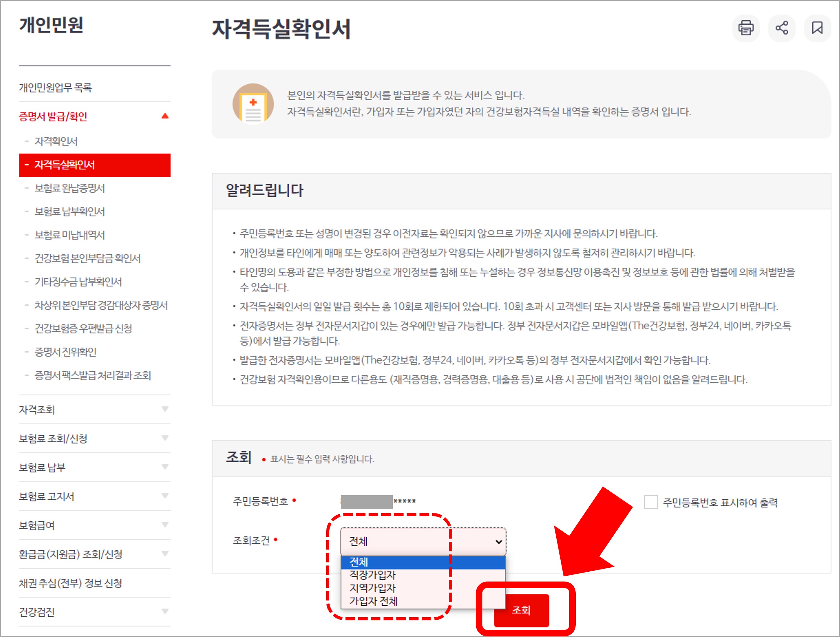Screen dimensions: 840x637
Task: Open 개인민원업무 목록 link
Action: click(x=55, y=88)
